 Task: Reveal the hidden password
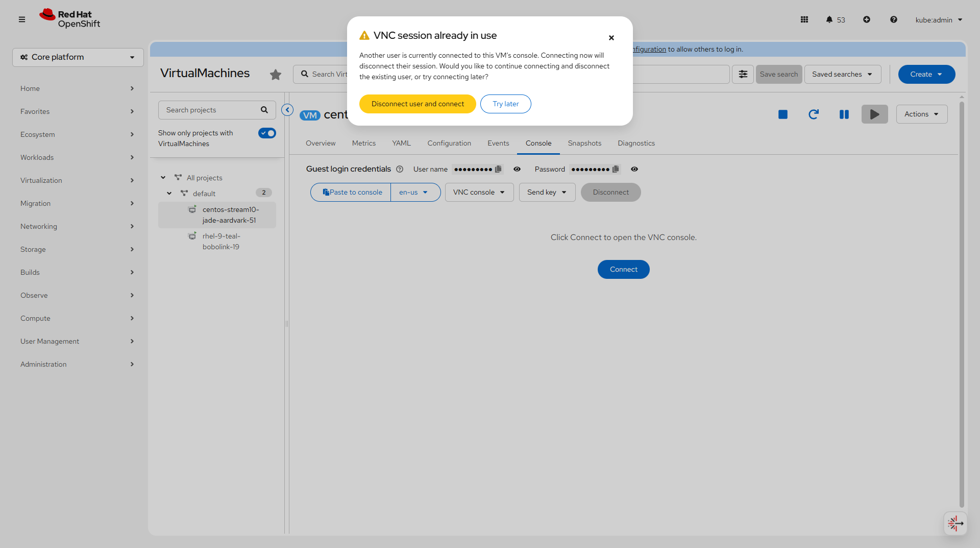click(634, 169)
